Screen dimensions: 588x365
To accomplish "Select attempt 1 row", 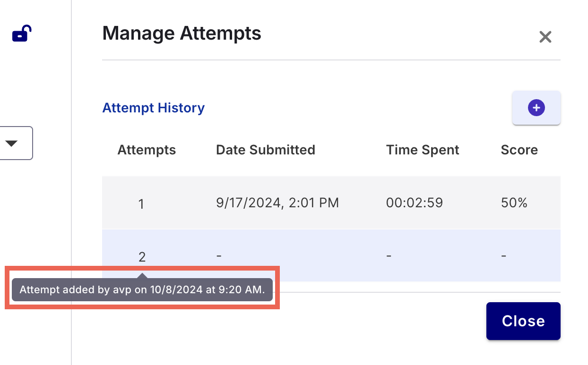I will (x=331, y=203).
